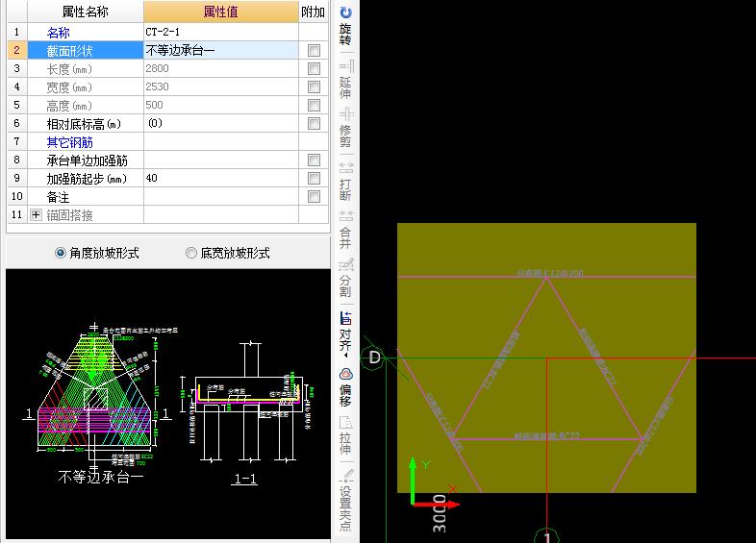
Task: Click the 备注 value cell
Action: pos(221,197)
